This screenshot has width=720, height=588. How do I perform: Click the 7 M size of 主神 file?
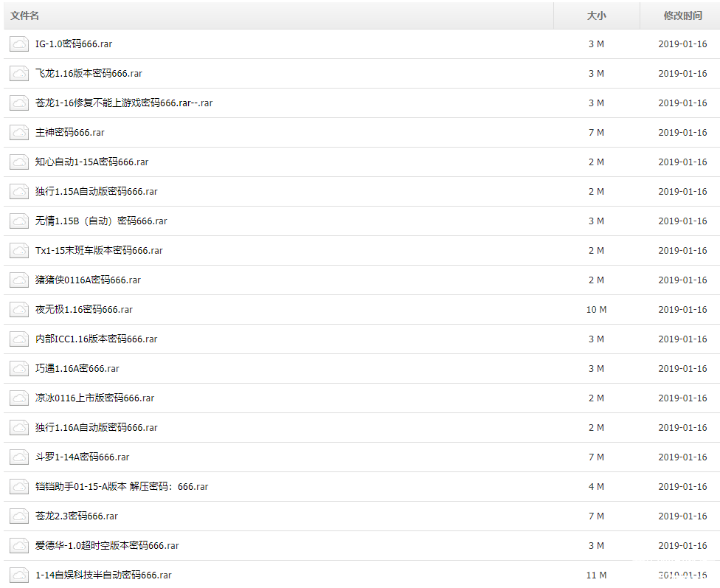coord(597,132)
